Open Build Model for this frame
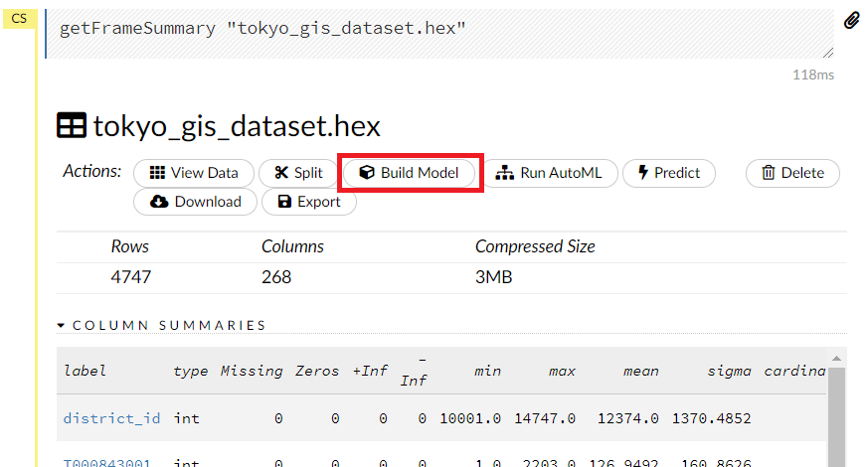This screenshot has height=467, width=868. [x=411, y=173]
